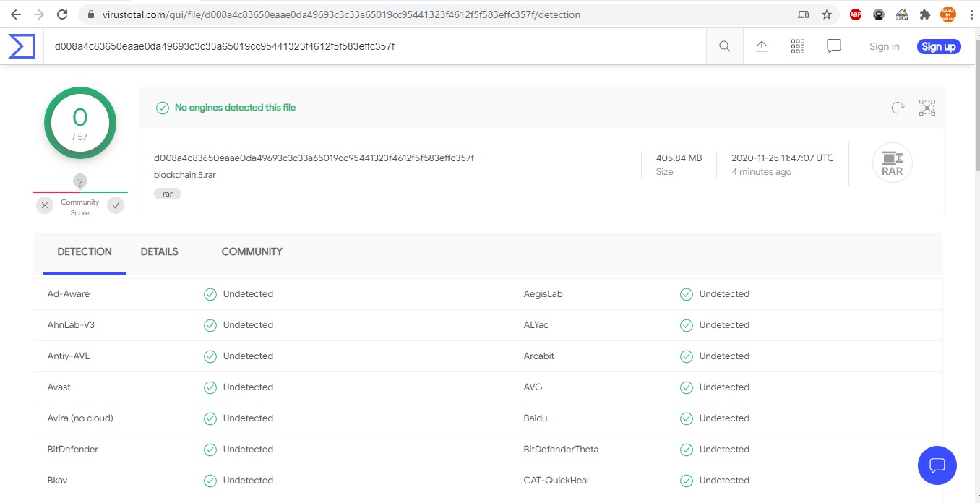Click 'No engines detected this file' message

tap(235, 108)
